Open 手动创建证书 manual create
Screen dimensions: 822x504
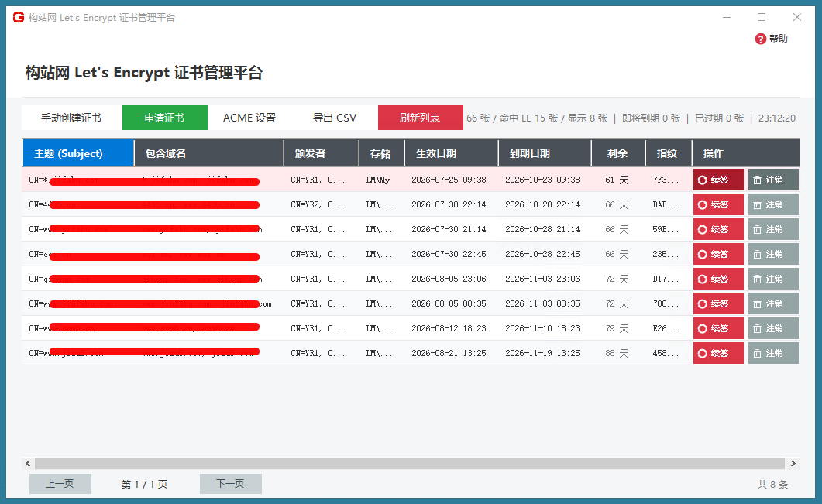pos(71,118)
